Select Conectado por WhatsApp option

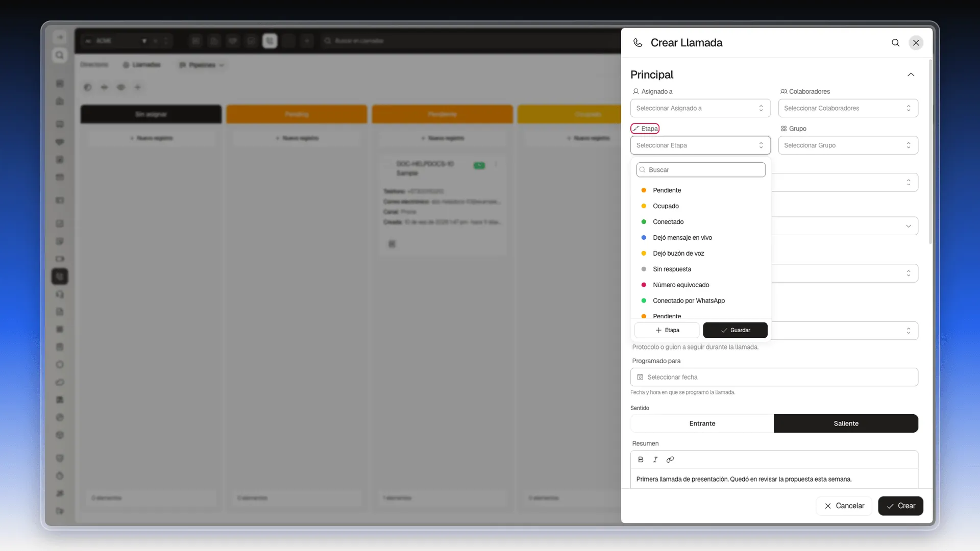point(701,301)
